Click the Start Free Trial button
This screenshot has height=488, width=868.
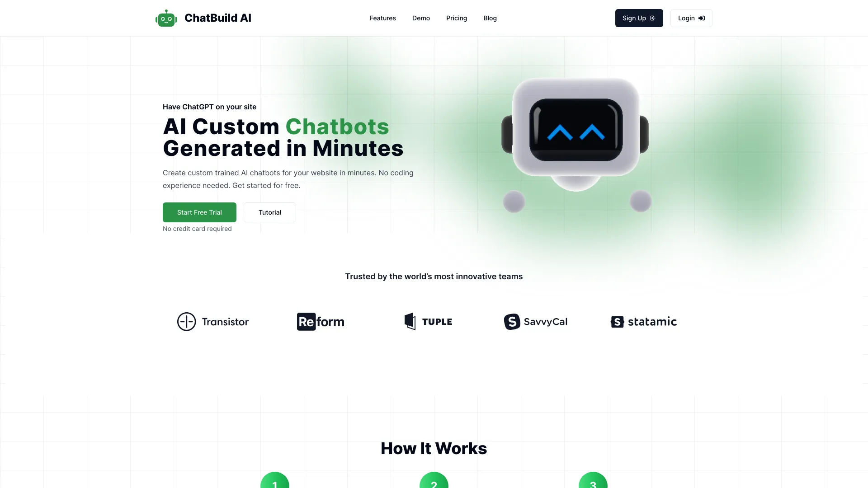point(199,212)
